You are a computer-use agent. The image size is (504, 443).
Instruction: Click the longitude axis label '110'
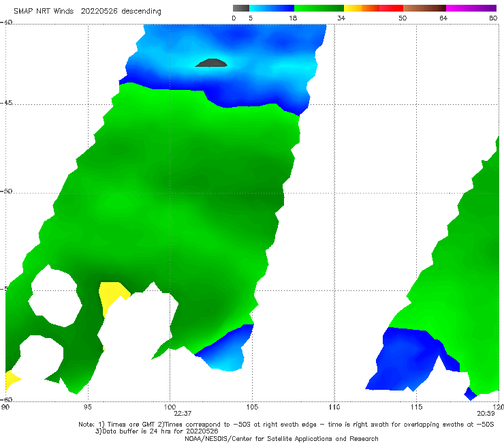[334, 407]
